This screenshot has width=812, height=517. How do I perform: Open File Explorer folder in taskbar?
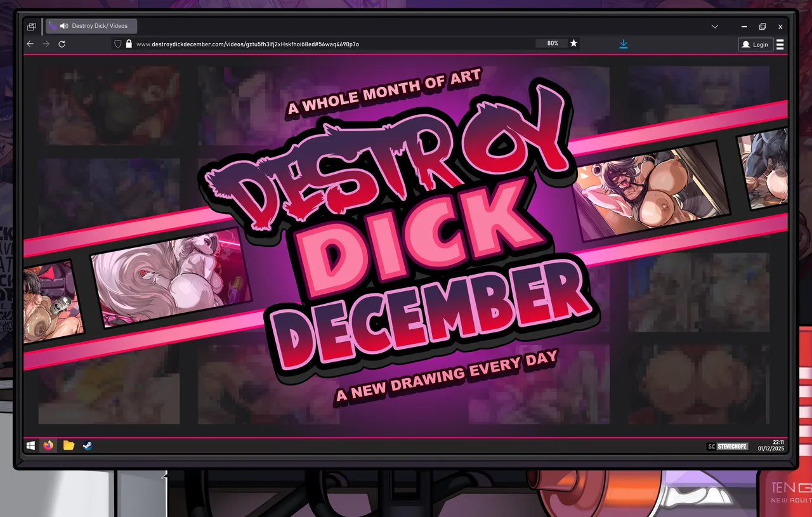click(x=69, y=446)
